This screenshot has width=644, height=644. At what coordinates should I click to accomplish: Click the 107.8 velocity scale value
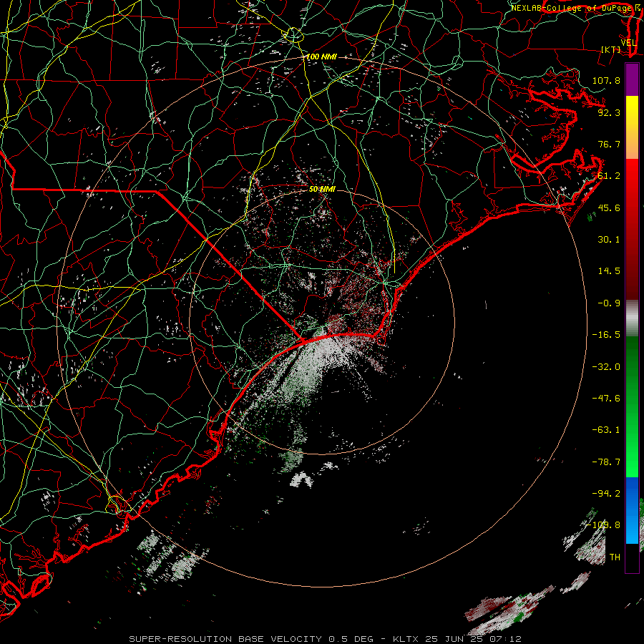[606, 80]
